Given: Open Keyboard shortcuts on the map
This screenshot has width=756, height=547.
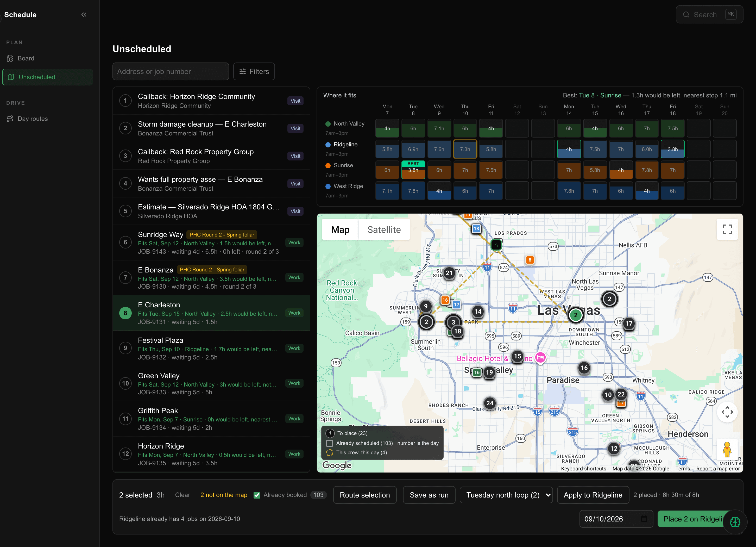Looking at the screenshot, I should [583, 469].
